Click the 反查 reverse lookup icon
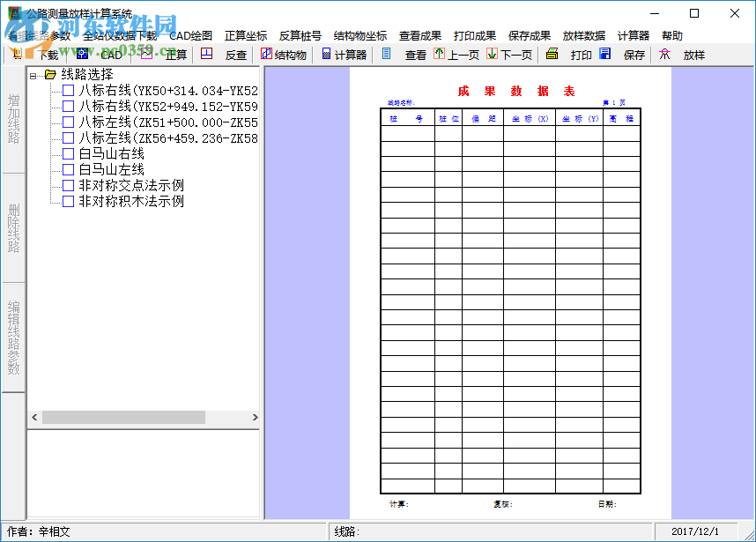This screenshot has width=756, height=542. click(x=207, y=54)
